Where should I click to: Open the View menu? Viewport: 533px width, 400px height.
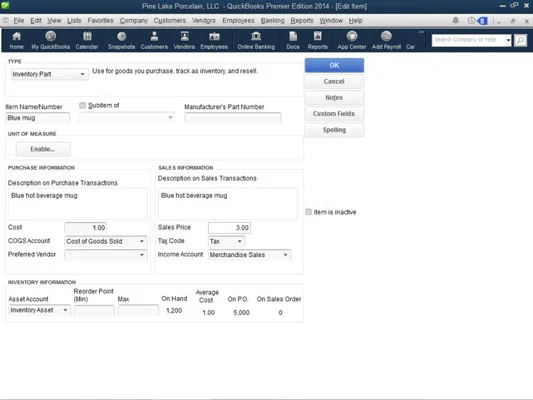[54, 21]
